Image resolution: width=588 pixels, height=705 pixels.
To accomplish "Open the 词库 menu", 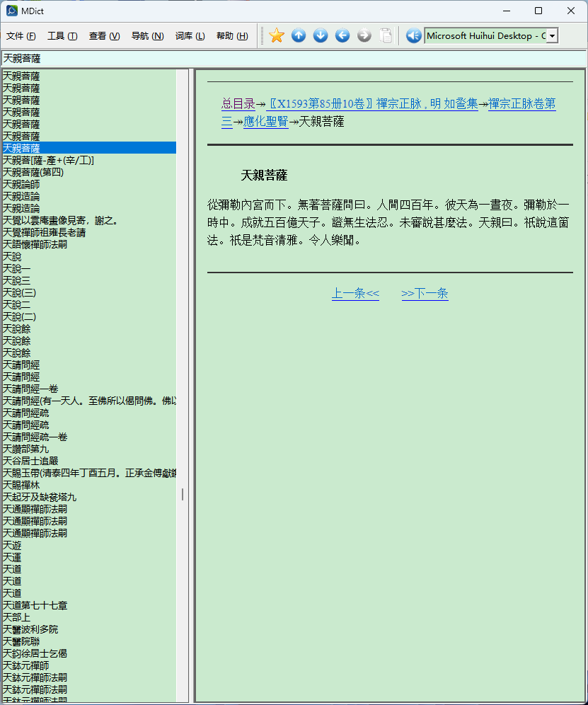I will pyautogui.click(x=190, y=35).
